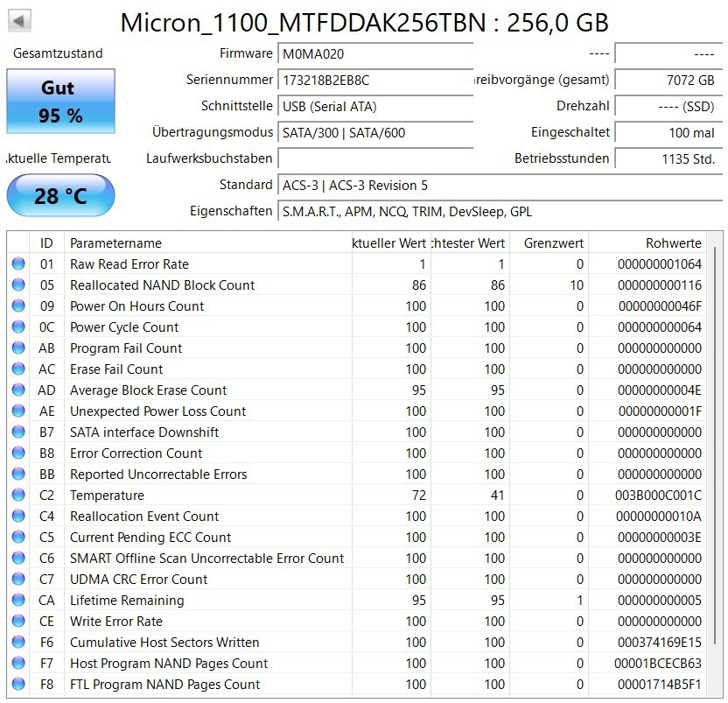
Task: Click the status icon beside Lifetime Remaining
Action: point(18,600)
